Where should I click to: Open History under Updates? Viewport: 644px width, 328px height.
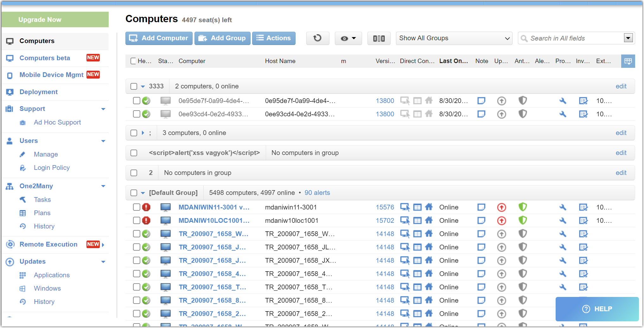point(44,302)
